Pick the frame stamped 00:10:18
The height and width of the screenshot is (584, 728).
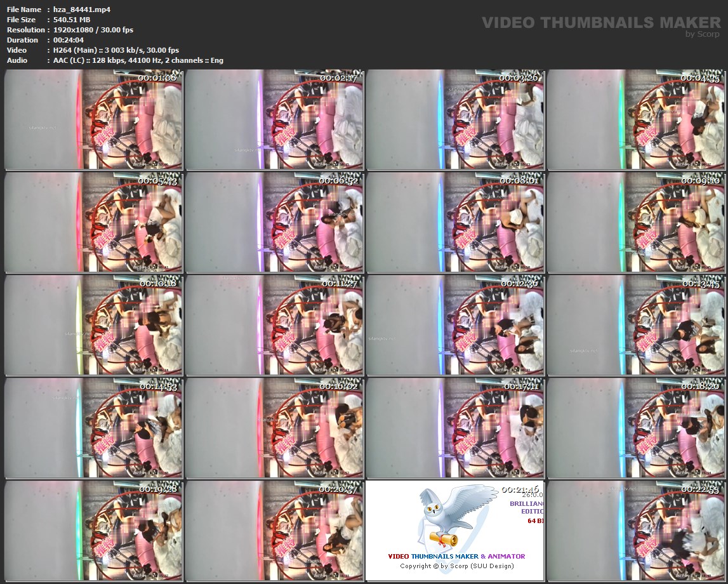93,325
